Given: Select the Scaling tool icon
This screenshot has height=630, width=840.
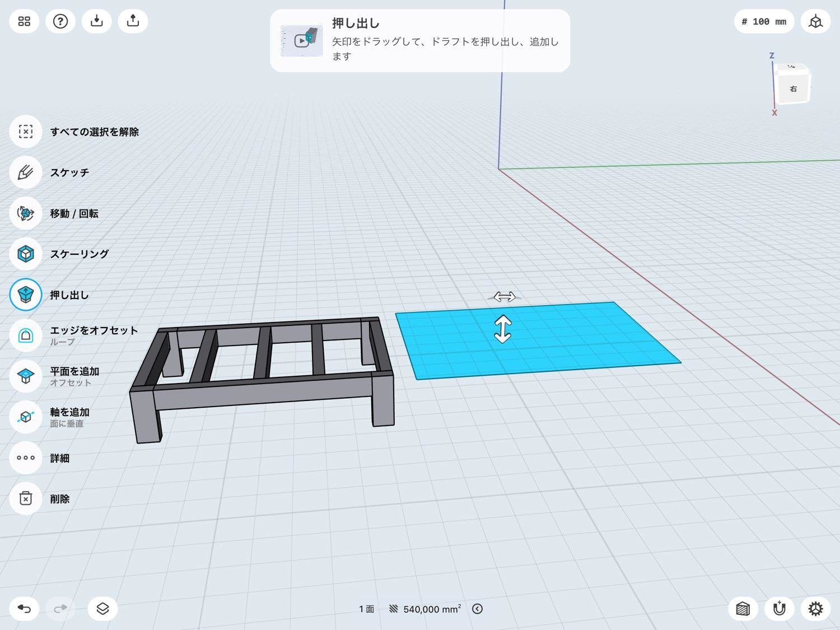Looking at the screenshot, I should click(26, 254).
